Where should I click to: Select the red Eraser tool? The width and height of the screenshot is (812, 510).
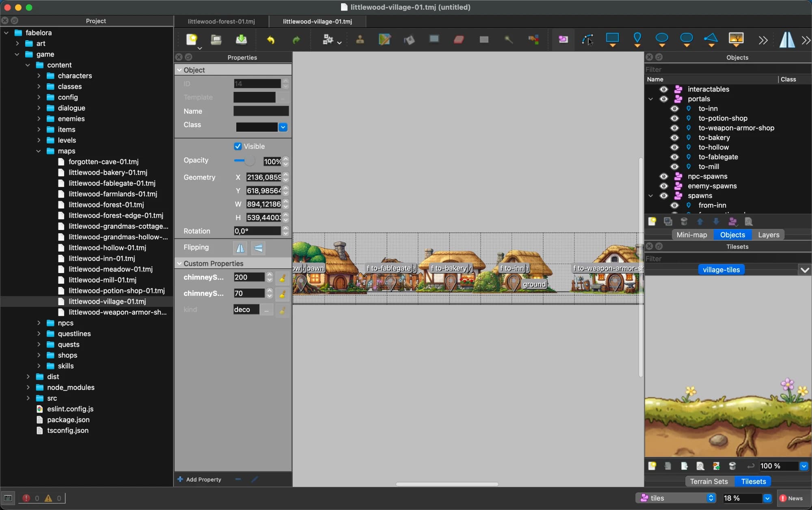(x=459, y=39)
